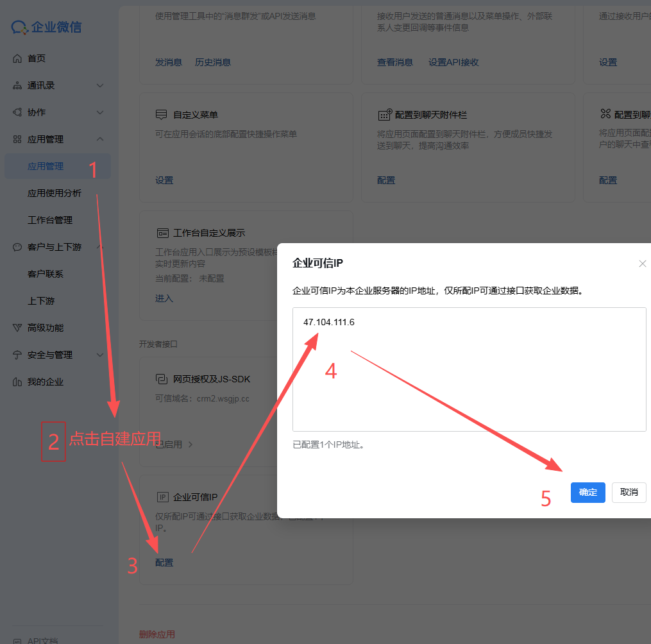Expand the 协作 section chevron
The height and width of the screenshot is (644, 651).
pyautogui.click(x=100, y=112)
